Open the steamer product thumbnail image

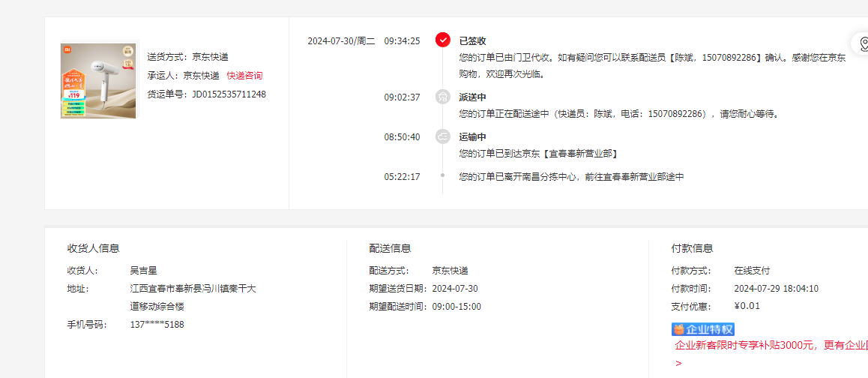coord(99,80)
